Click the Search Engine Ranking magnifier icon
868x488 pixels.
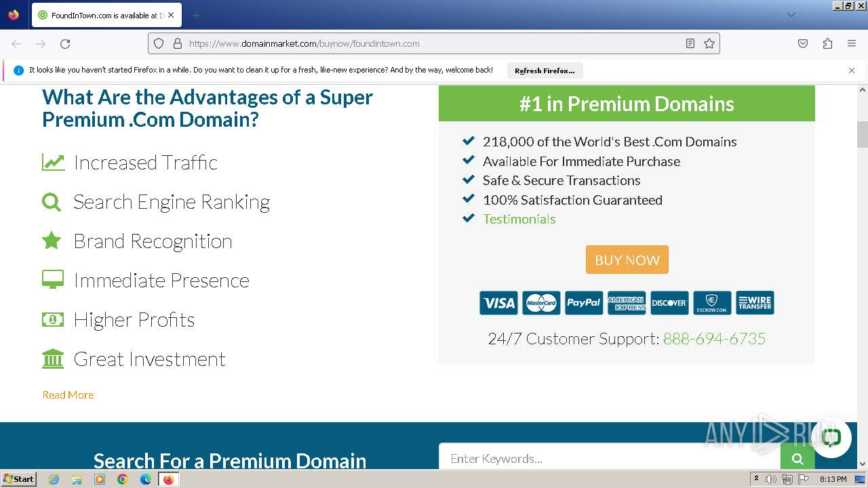(x=52, y=202)
